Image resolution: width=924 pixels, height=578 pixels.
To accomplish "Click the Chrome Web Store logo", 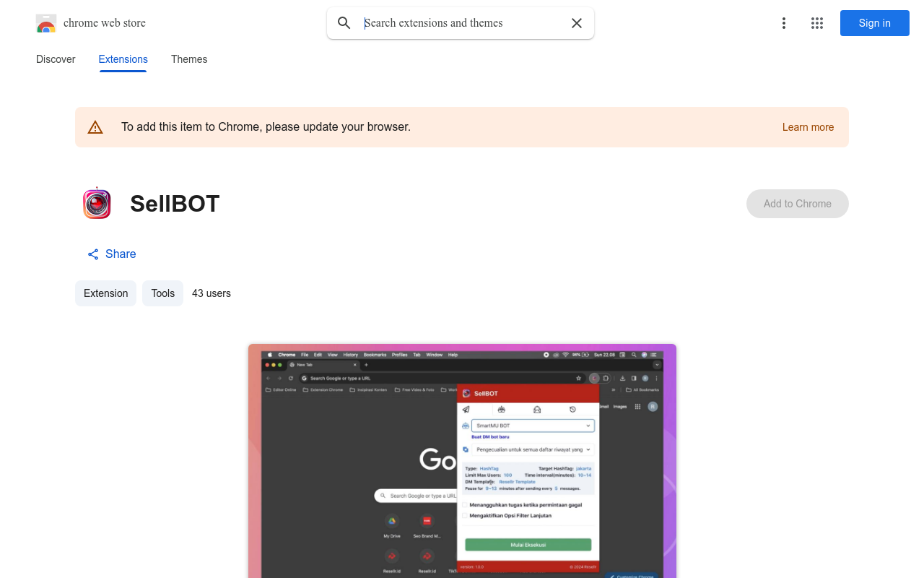I will tap(46, 23).
